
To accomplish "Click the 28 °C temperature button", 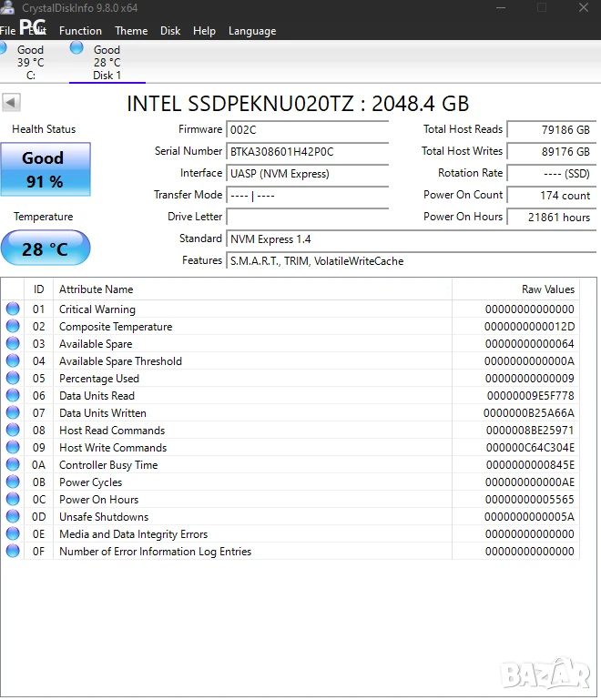I will (46, 249).
